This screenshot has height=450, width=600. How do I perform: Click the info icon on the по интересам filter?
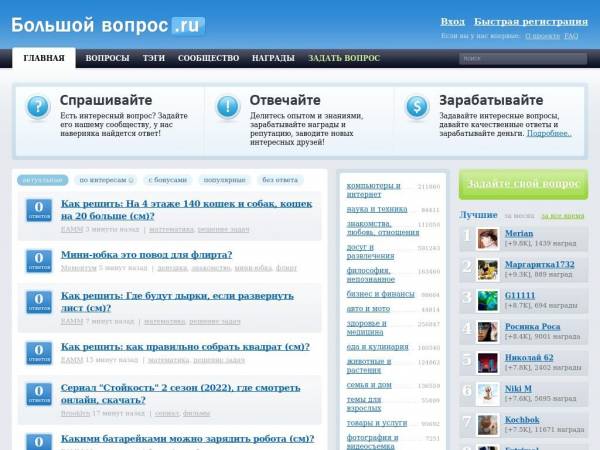pos(131,180)
